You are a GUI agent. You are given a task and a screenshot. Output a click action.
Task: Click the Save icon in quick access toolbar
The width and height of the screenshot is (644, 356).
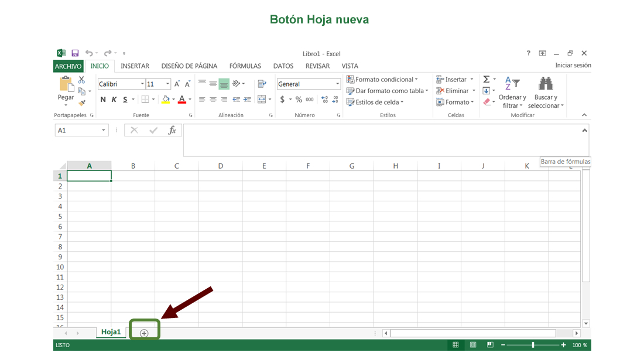[x=75, y=53]
